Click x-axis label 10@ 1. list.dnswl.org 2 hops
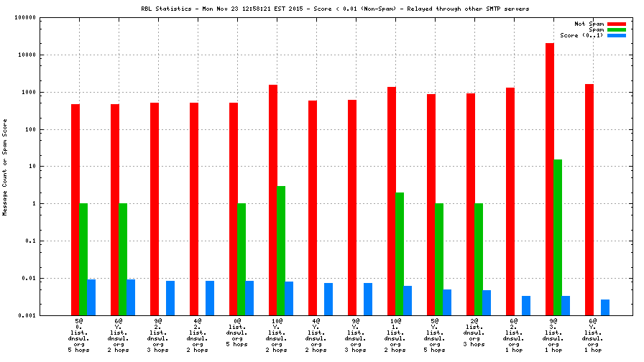644x362 pixels. pyautogui.click(x=395, y=335)
